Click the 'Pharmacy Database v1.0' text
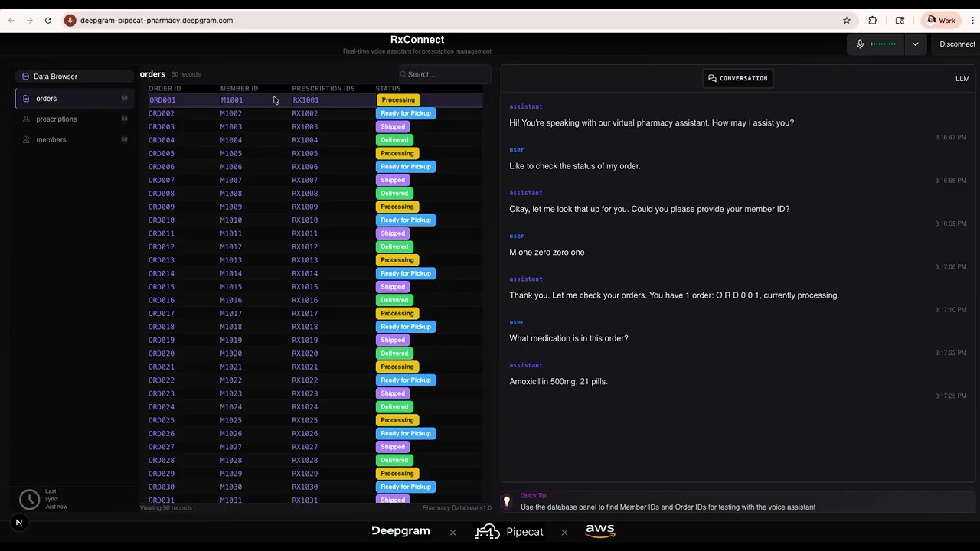Screen dimensions: 980x551 [x=456, y=508]
